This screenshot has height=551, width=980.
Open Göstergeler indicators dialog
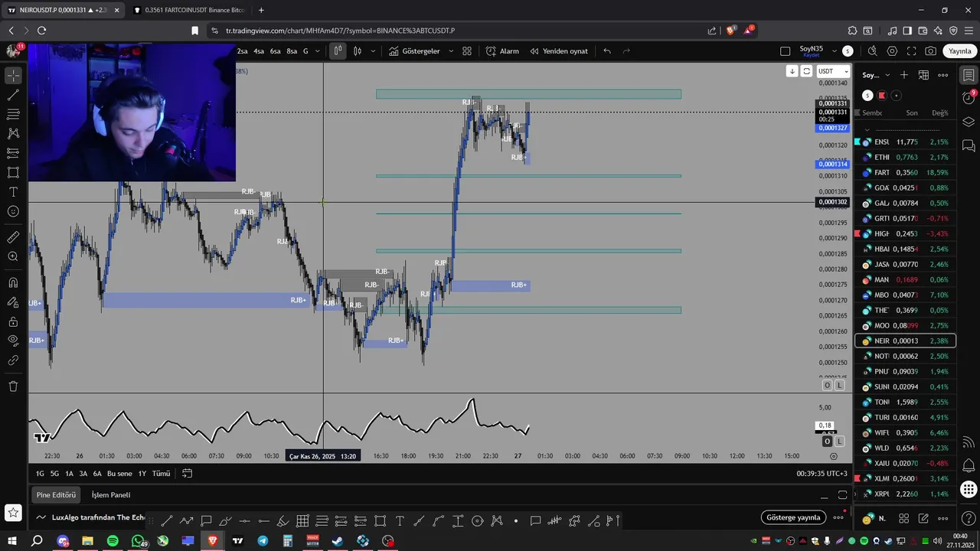(414, 51)
